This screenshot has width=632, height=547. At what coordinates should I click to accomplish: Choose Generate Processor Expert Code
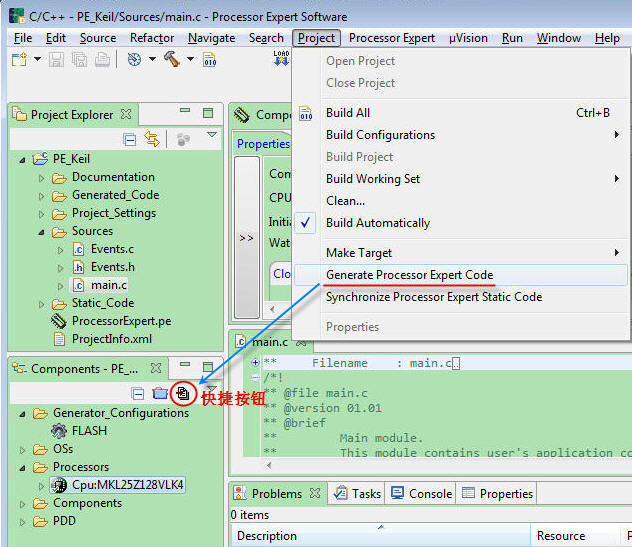point(461,275)
